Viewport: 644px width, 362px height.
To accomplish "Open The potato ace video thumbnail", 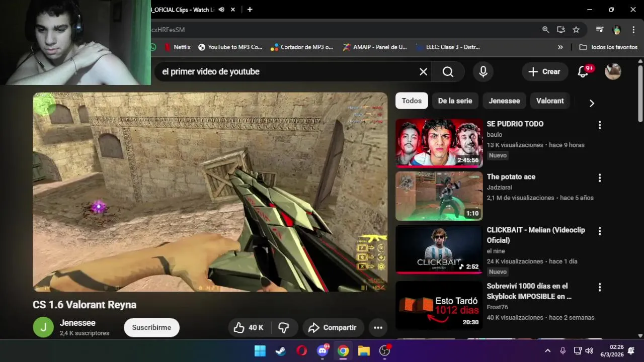I will 439,196.
